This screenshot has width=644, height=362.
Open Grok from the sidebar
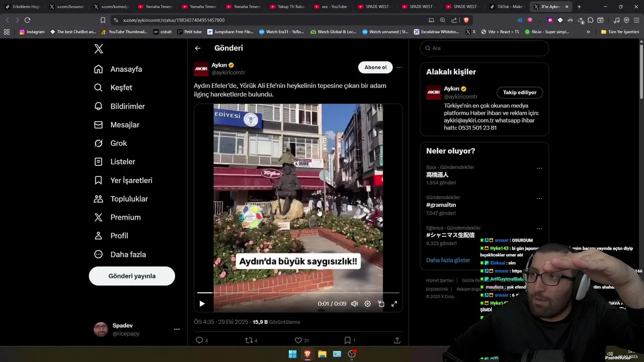coord(110,143)
